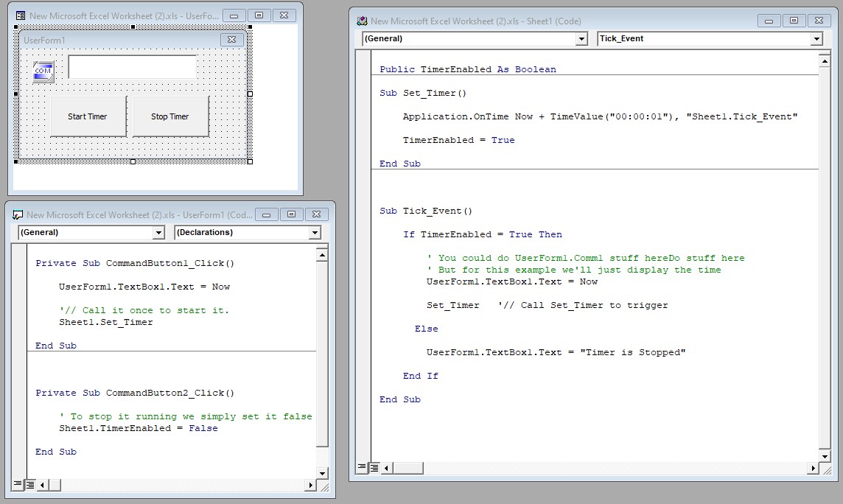The width and height of the screenshot is (843, 504).
Task: Click the "TimerEnabled = True" assignment line
Action: click(x=458, y=140)
